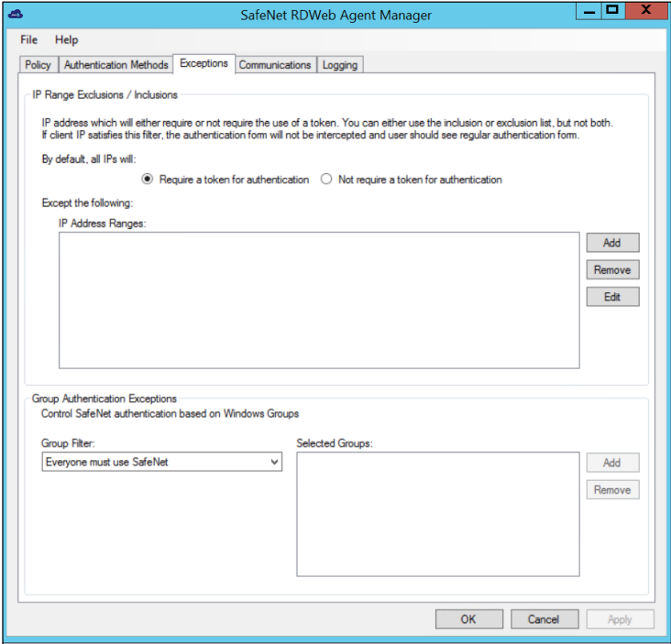671x644 pixels.
Task: Switch to the Authentication Methods tab
Action: 116,64
